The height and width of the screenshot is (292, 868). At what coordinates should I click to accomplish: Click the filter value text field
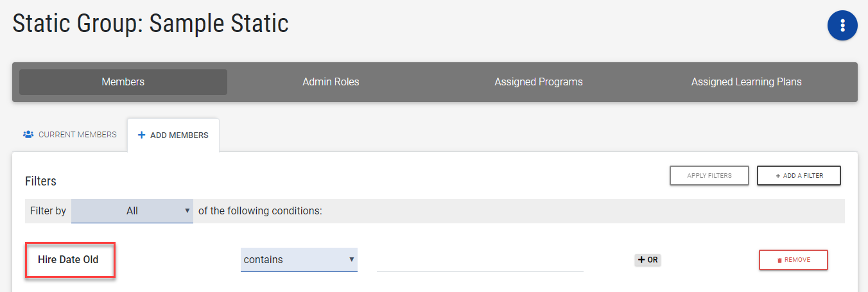(480, 260)
